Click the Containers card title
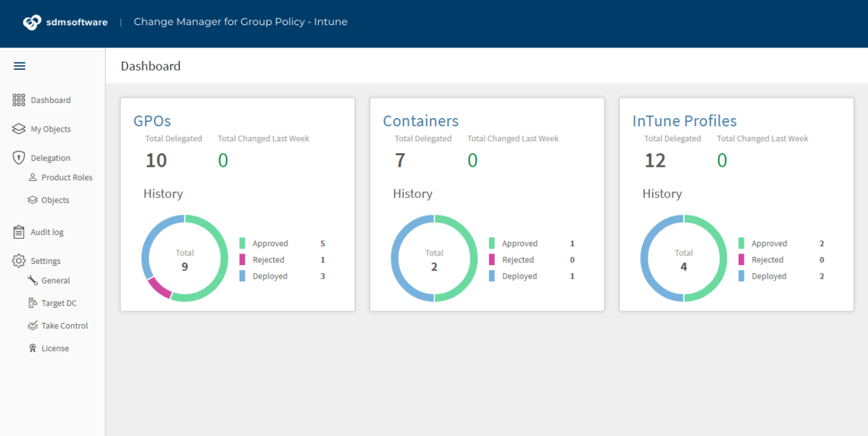868x436 pixels. [x=420, y=121]
